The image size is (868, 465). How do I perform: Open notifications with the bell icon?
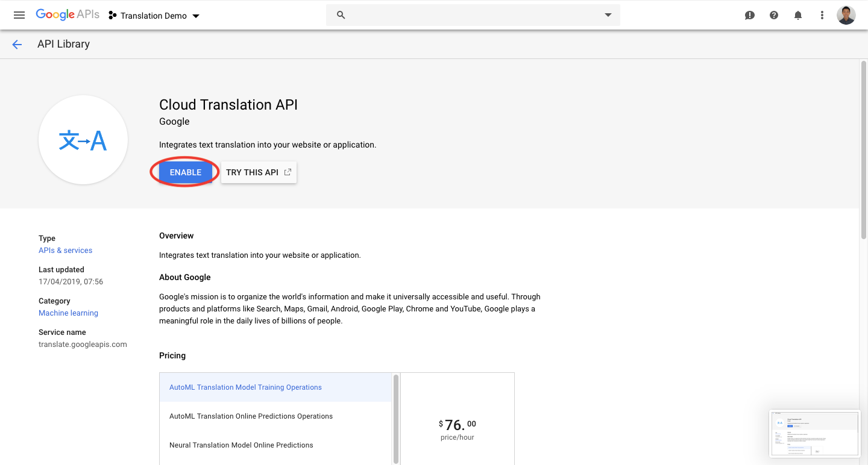797,14
